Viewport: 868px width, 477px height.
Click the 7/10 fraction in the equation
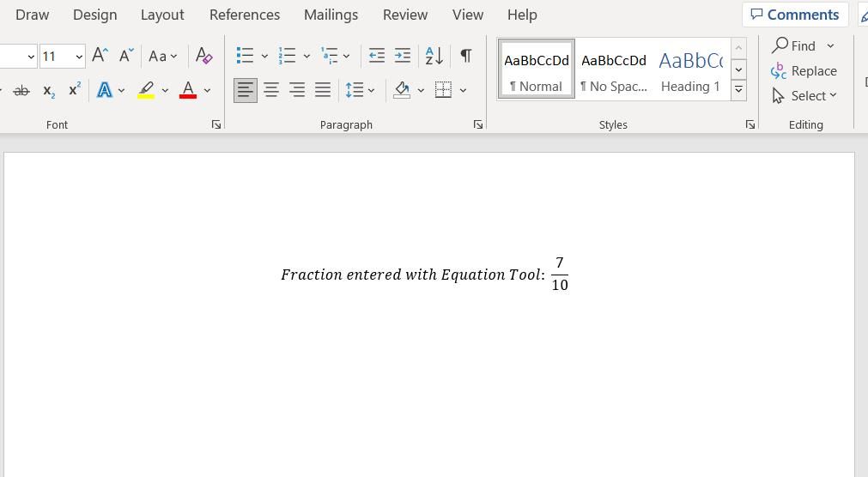click(560, 274)
